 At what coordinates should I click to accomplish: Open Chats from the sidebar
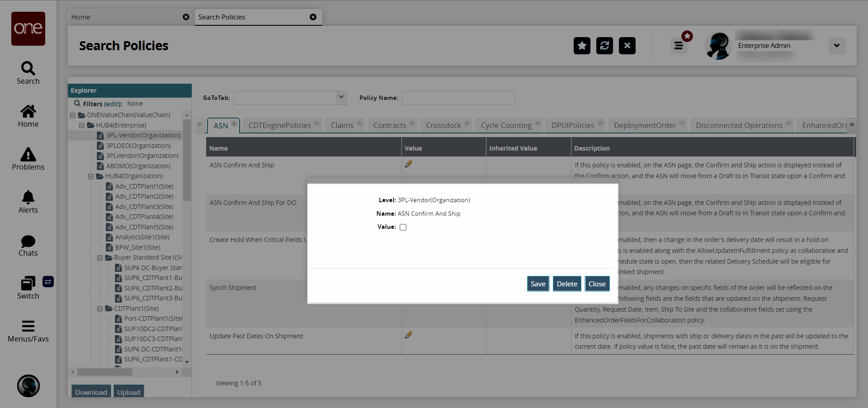click(28, 241)
